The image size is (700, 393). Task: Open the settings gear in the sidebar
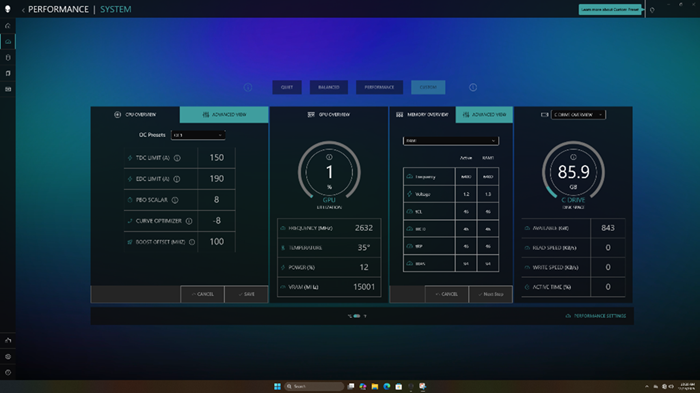click(8, 356)
